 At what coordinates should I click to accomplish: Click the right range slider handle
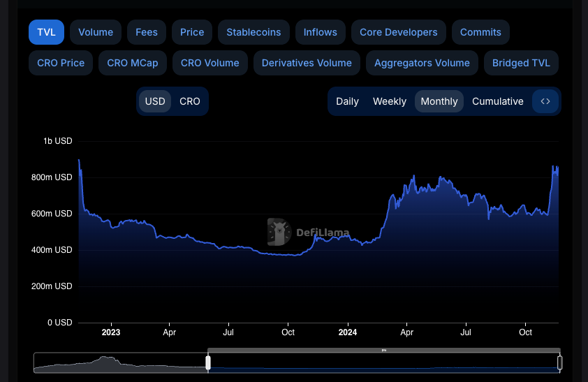click(x=560, y=362)
